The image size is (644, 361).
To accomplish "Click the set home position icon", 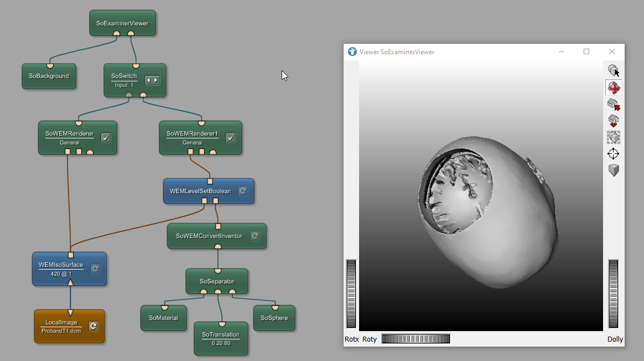I will (614, 121).
